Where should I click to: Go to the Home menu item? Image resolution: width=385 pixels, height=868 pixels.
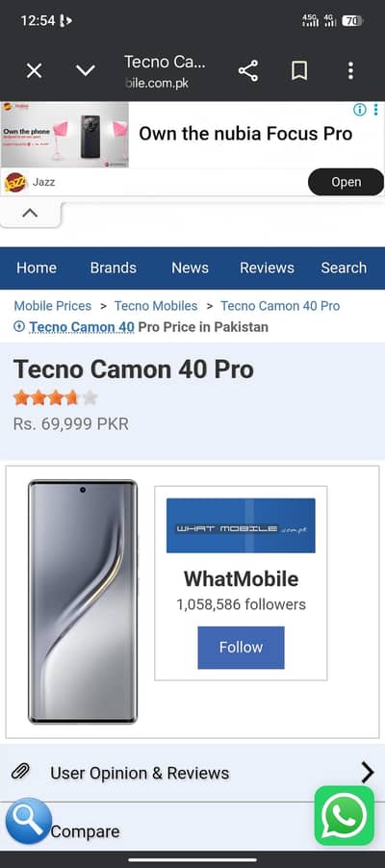coord(37,268)
